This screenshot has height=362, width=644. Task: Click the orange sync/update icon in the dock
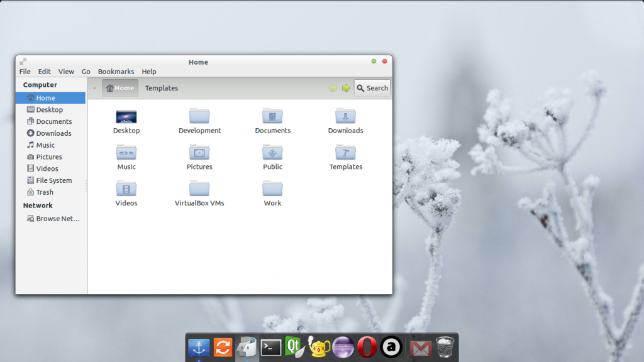pyautogui.click(x=223, y=347)
